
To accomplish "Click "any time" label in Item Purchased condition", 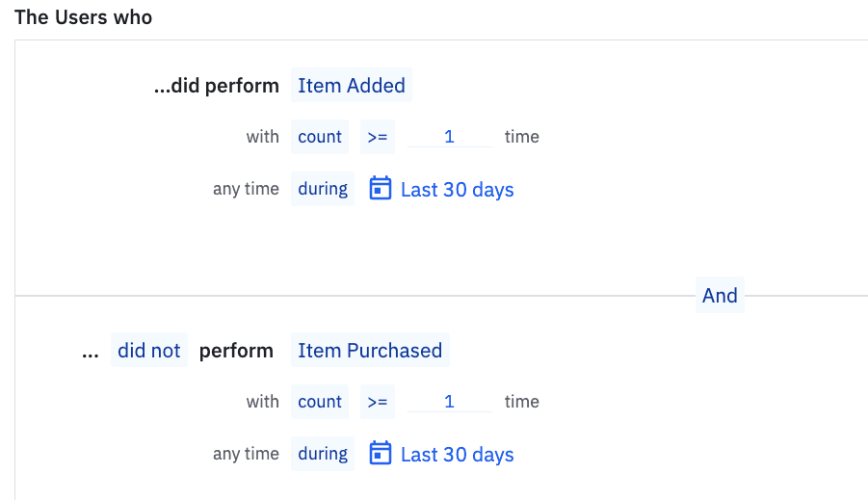I will pos(246,454).
